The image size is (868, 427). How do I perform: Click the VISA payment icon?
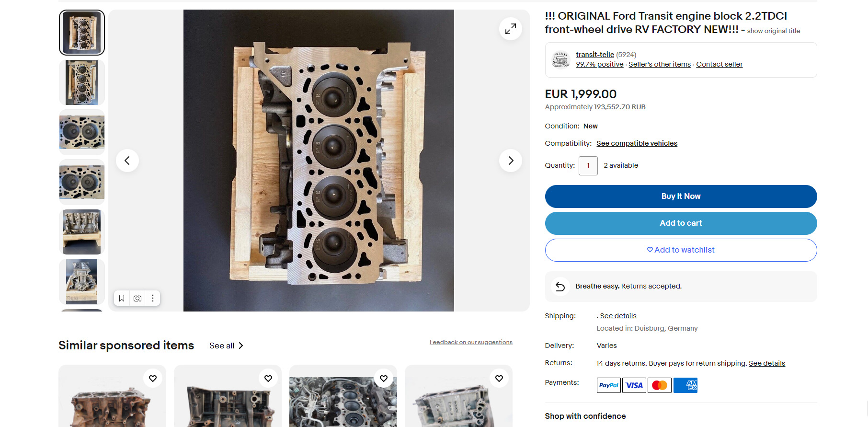click(634, 385)
